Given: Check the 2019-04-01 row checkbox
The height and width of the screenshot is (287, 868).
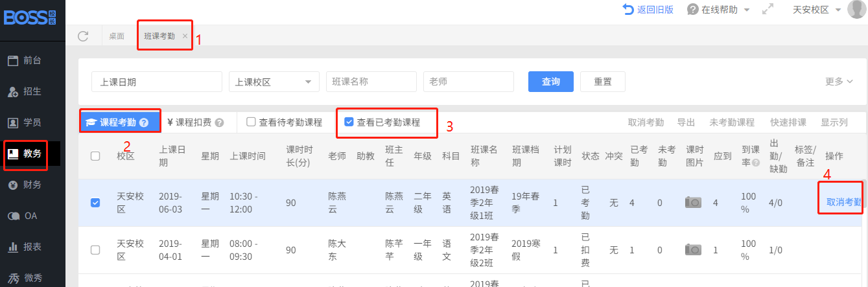Looking at the screenshot, I should click(x=95, y=249).
